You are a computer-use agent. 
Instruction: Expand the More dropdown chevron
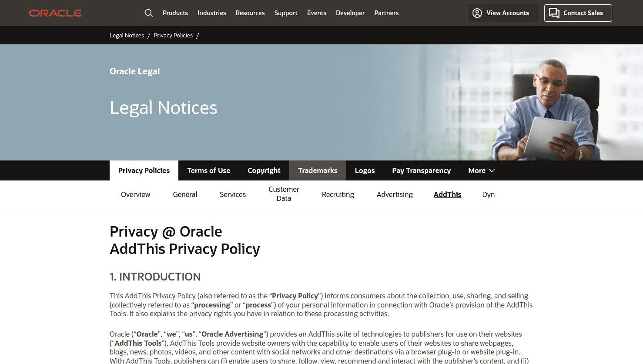492,170
